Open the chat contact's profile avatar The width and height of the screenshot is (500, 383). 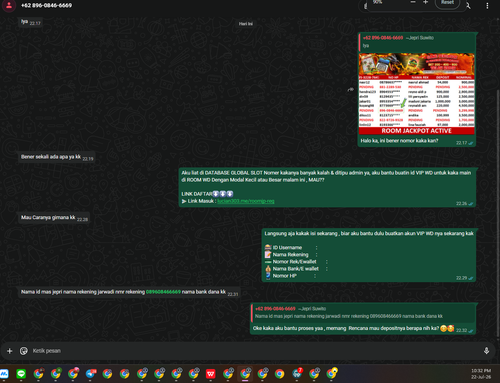9,5
